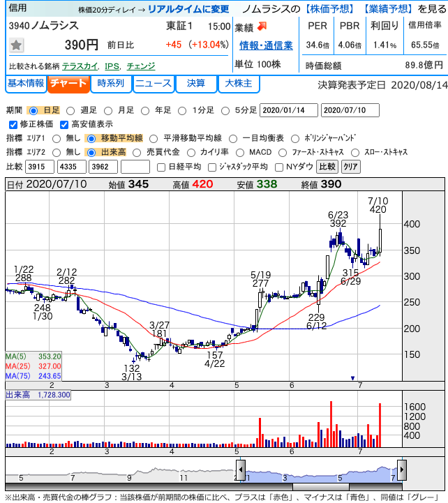
Task: Select 平滑移動平均線 indicator radio
Action: pyautogui.click(x=154, y=139)
